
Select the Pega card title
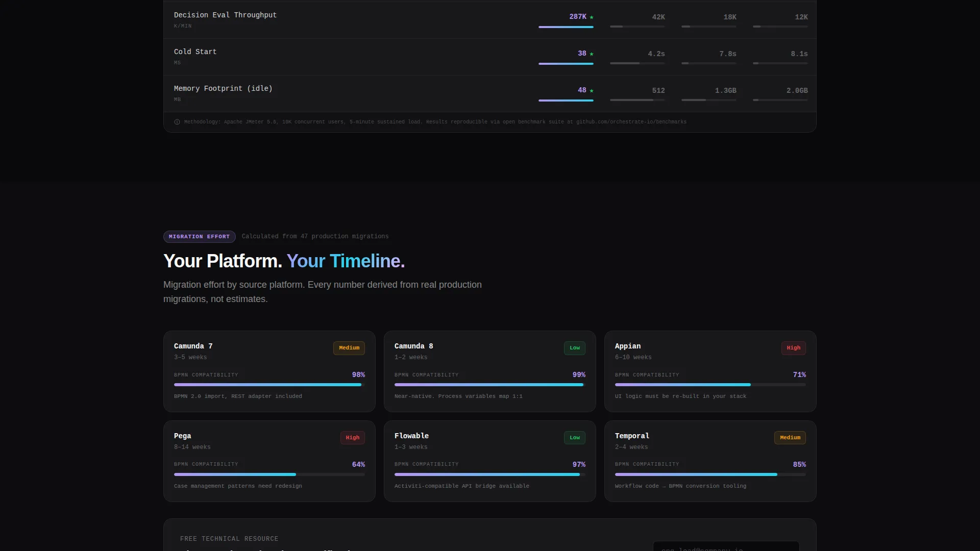click(x=183, y=436)
